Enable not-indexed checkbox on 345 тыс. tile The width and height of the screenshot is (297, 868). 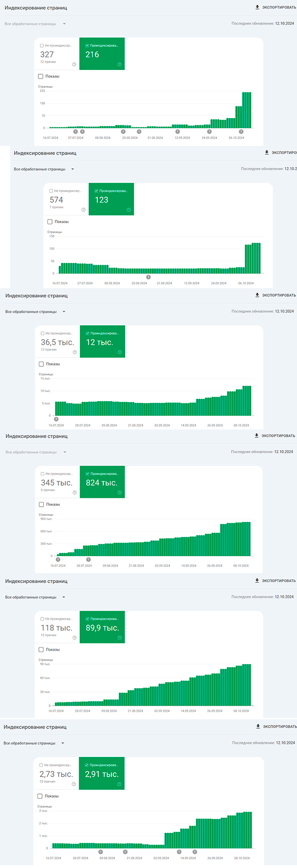[x=42, y=474]
